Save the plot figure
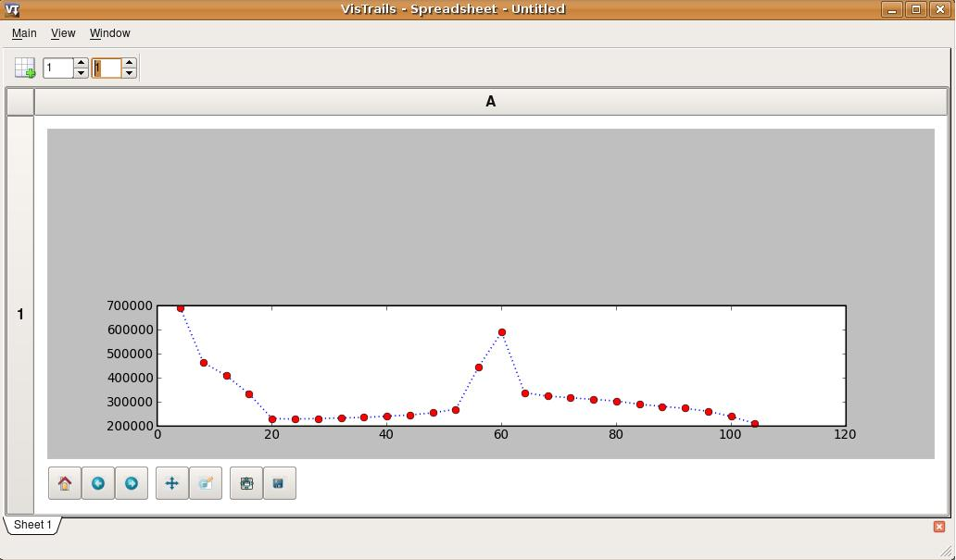The height and width of the screenshot is (560, 956). click(x=279, y=483)
